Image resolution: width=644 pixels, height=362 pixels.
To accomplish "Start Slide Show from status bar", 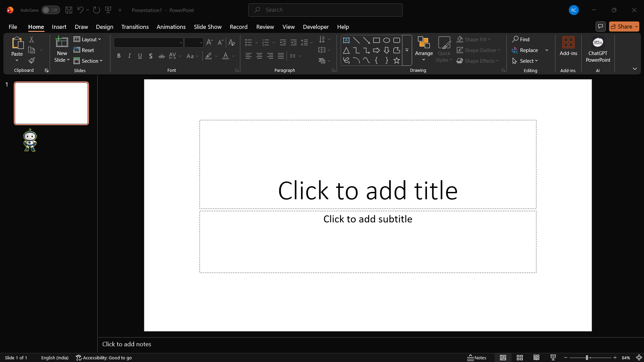I will pyautogui.click(x=553, y=358).
